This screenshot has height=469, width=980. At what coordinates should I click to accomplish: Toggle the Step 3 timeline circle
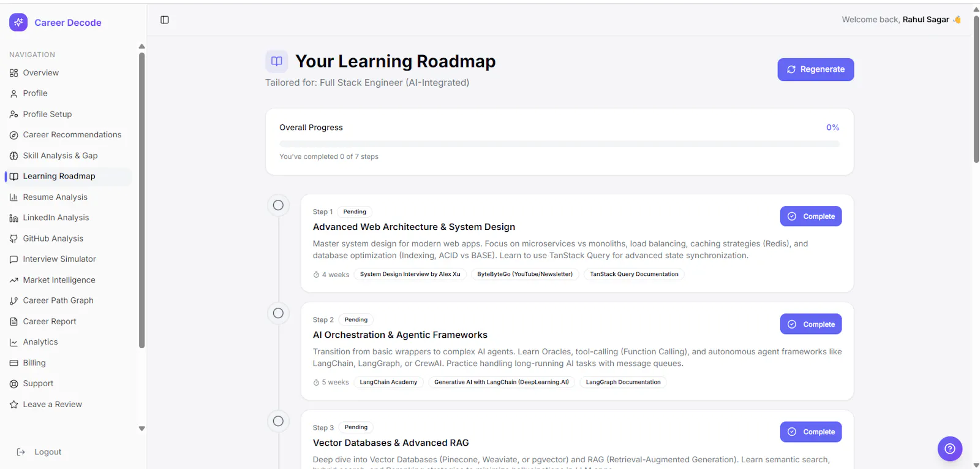(278, 421)
